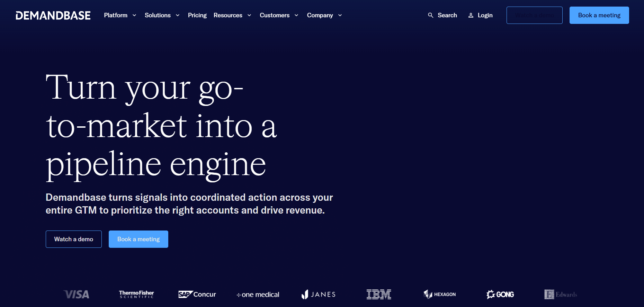Click header Book a meeting button
Viewport: 644px width, 307px height.
[x=599, y=15]
